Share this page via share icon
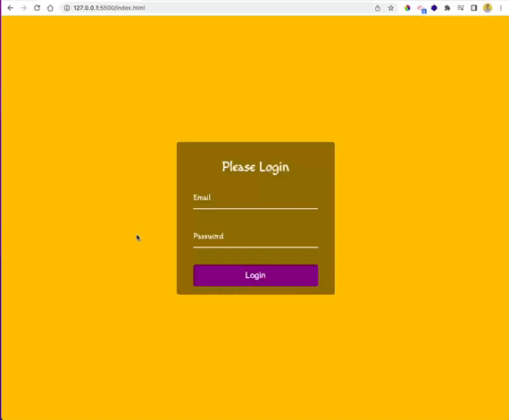509x420 pixels. click(x=378, y=8)
